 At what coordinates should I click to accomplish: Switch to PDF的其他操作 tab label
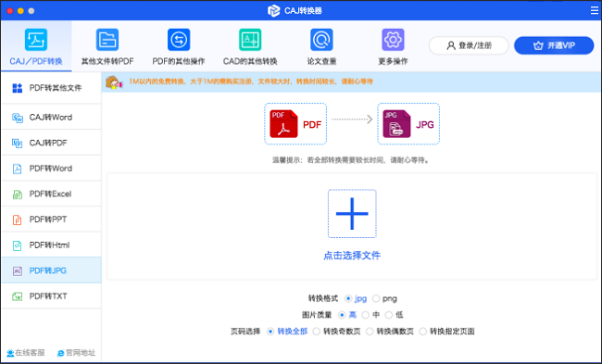[x=179, y=61]
